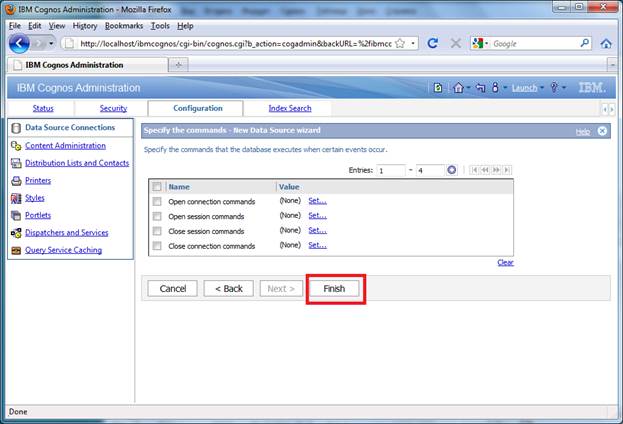Image resolution: width=623 pixels, height=424 pixels.
Task: Click the Cognos home icon in header
Action: tap(458, 87)
